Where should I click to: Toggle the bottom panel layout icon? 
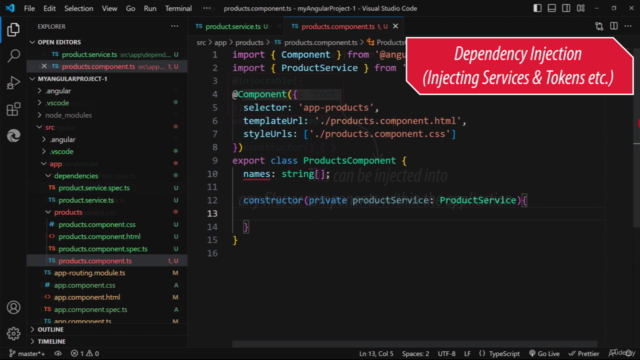pos(551,8)
